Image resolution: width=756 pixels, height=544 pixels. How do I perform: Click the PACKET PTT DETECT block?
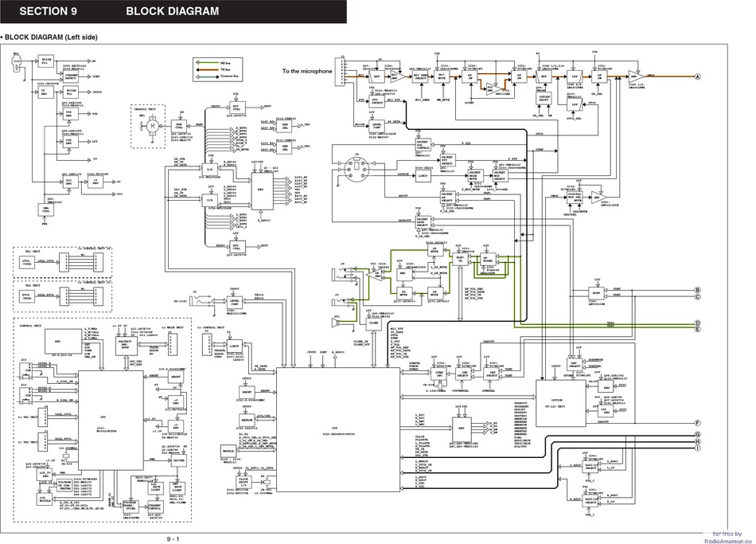447,160
